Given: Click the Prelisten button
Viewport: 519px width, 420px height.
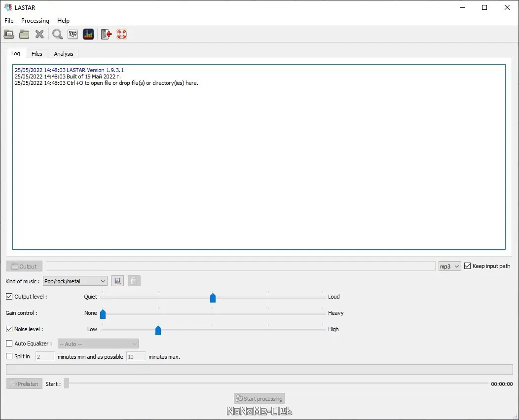Looking at the screenshot, I should (x=24, y=383).
